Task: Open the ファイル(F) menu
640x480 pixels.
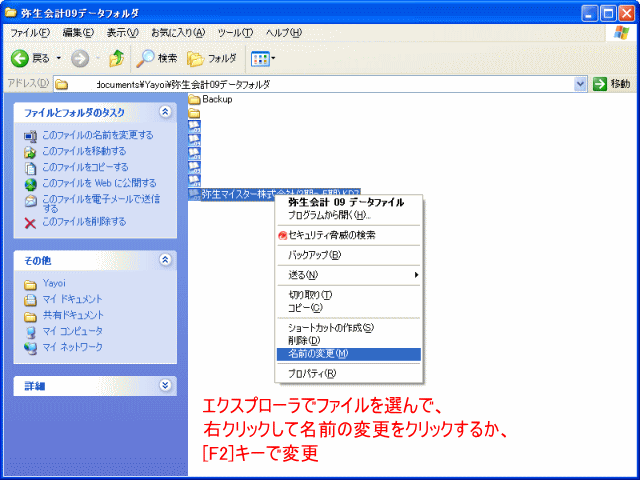Action: coord(30,33)
